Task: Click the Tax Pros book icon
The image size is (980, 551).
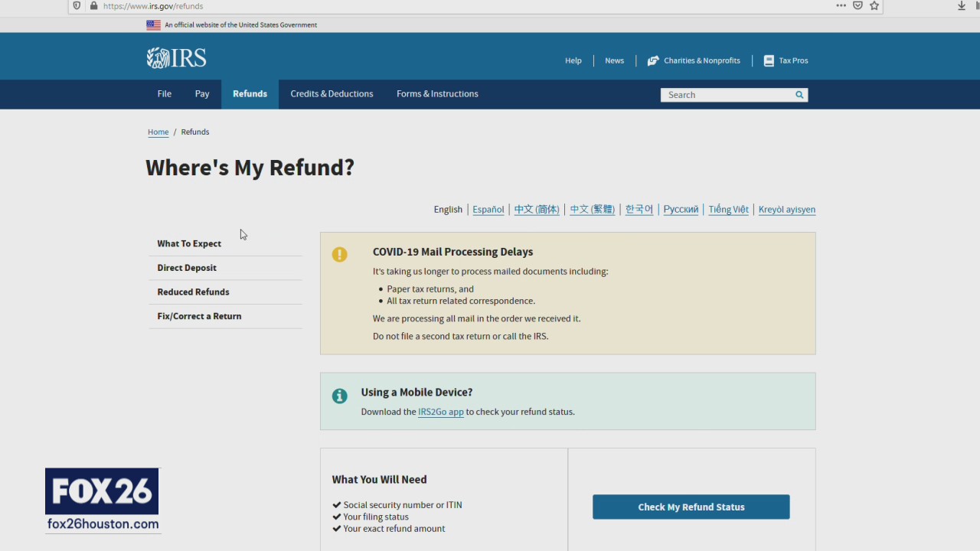Action: click(769, 60)
